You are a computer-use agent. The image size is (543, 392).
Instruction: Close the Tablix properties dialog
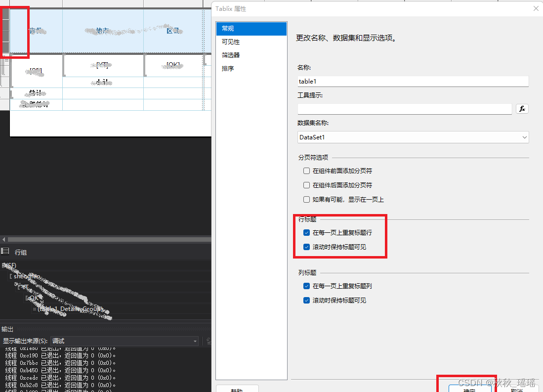tap(536, 9)
